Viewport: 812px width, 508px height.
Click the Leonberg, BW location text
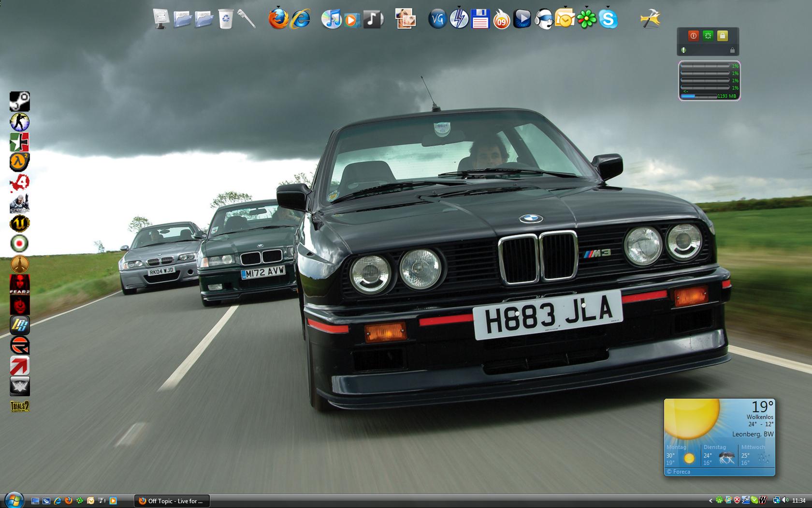point(753,434)
